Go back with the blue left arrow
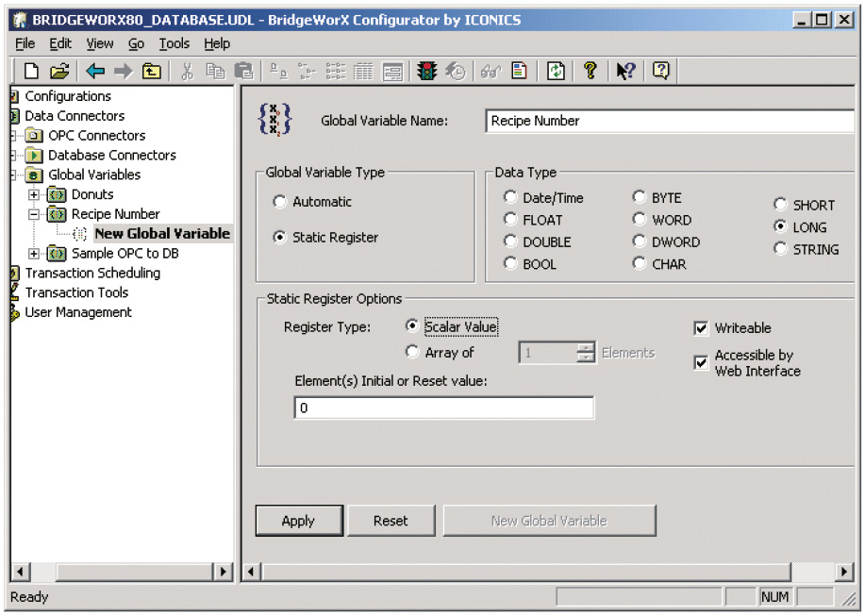Screen dimensions: 865x616 coord(95,71)
